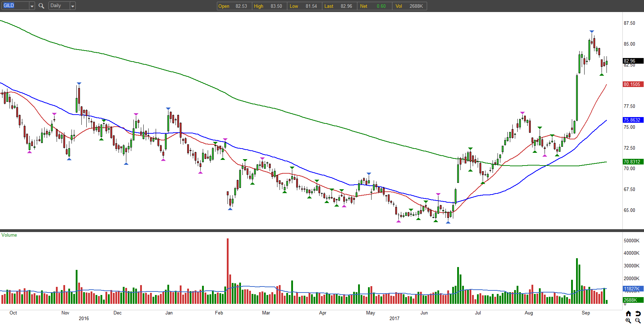Click the undo arrow icon
This screenshot has width=644, height=324.
click(x=638, y=314)
